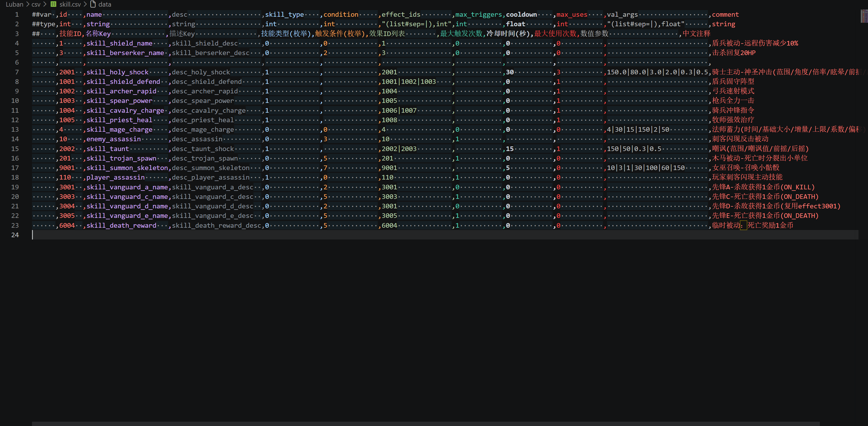
Task: Click 'desc_spear_power' on line 10
Action: 203,101
